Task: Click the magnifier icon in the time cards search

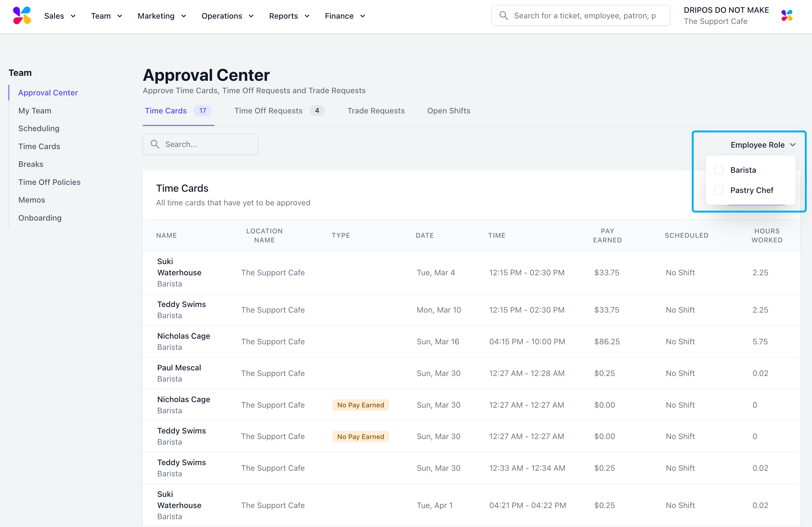Action: point(155,144)
